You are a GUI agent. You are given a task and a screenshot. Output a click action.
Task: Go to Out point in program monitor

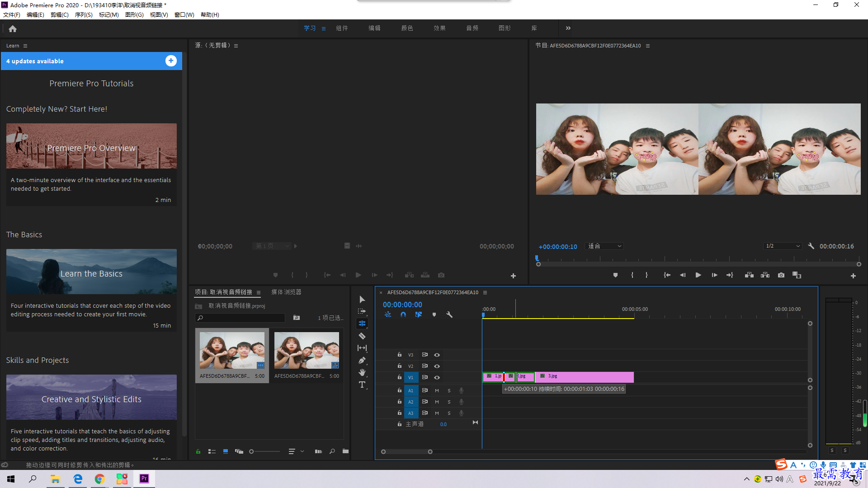[x=730, y=275]
